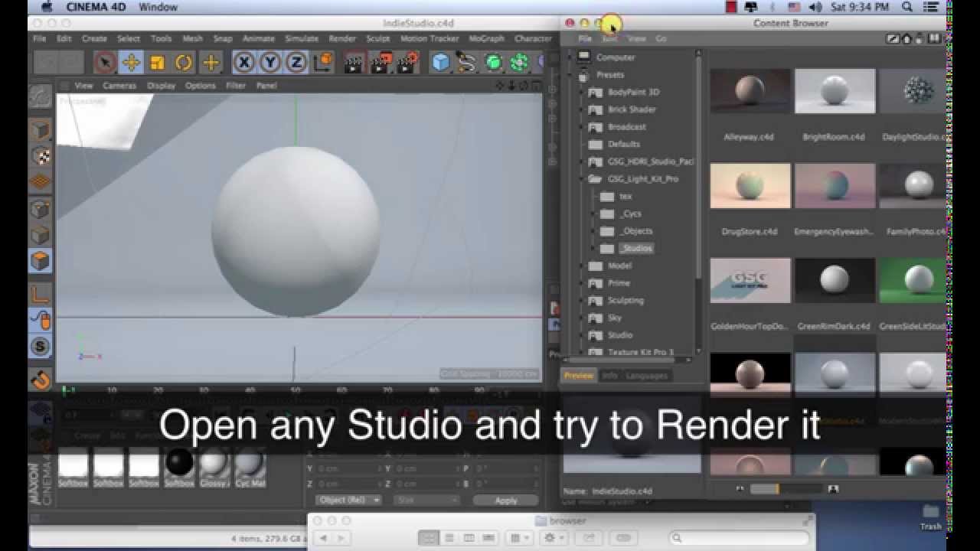Image resolution: width=980 pixels, height=551 pixels.
Task: Click the Content Browser home icon
Action: (907, 38)
